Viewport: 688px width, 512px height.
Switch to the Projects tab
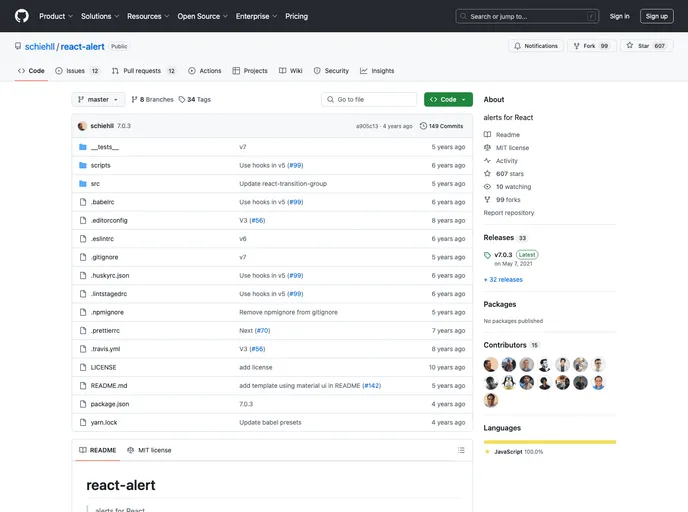250,71
